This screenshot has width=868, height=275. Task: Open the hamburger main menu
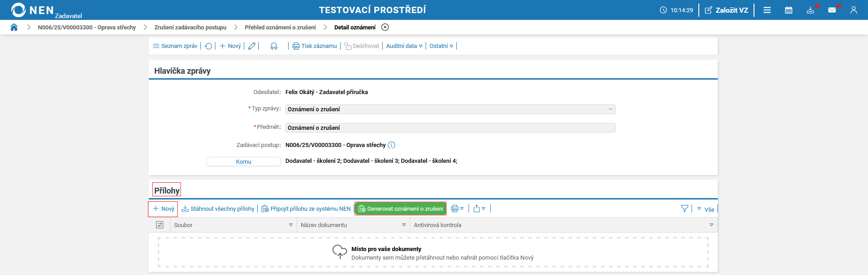[767, 10]
